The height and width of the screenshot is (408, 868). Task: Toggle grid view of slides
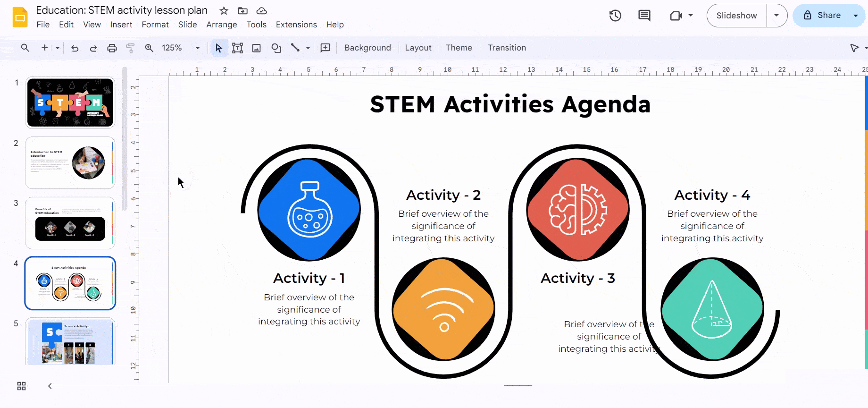22,386
